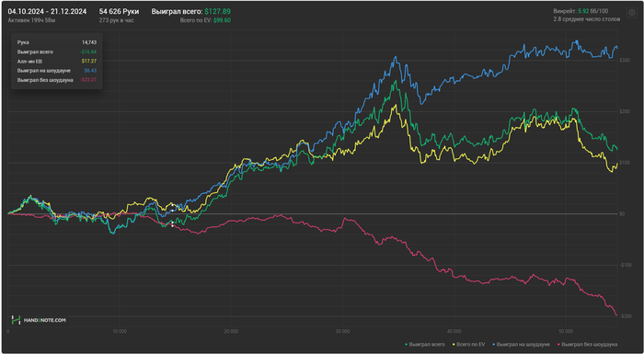Click the 50 000 x-axis tick label

566,331
